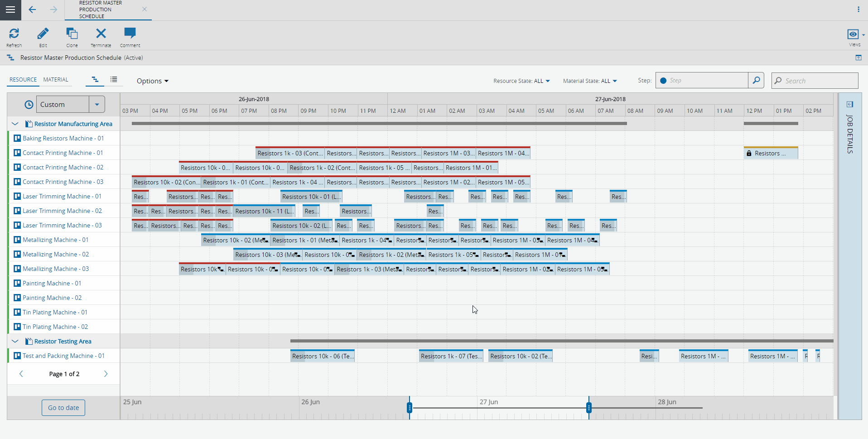The width and height of the screenshot is (868, 439).
Task: Open Tin Plating Machine - 02 resource
Action: pyautogui.click(x=55, y=327)
